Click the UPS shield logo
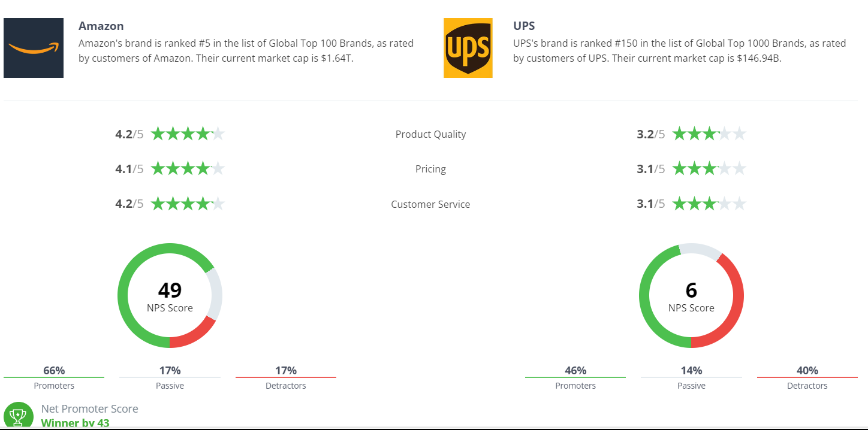Viewport: 868px width, 430px height. (468, 48)
